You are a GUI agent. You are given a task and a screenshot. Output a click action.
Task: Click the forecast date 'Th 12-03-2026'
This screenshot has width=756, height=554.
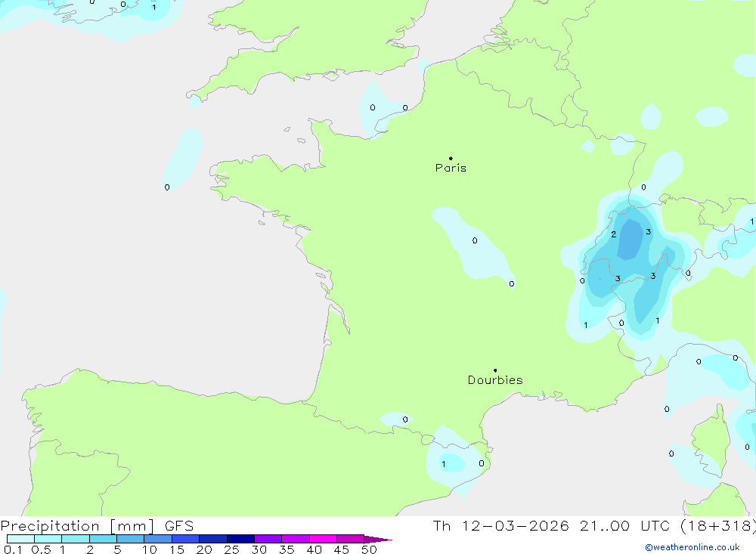(500, 526)
